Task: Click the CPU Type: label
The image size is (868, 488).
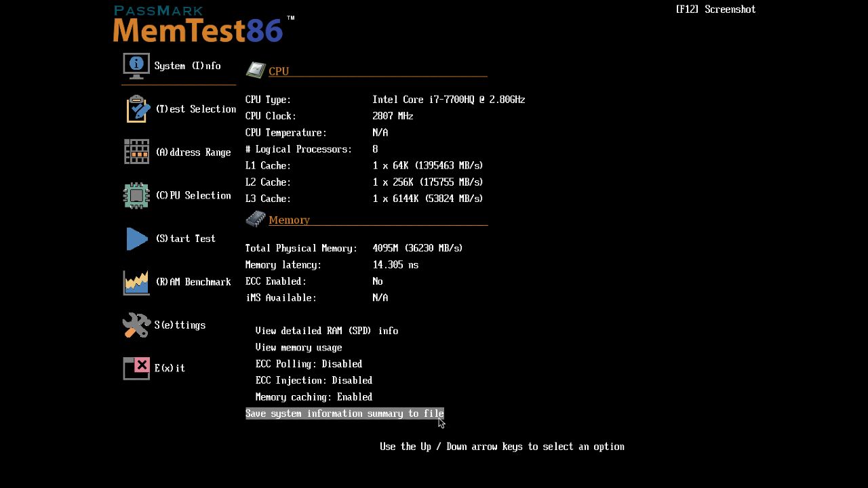Action: coord(268,100)
